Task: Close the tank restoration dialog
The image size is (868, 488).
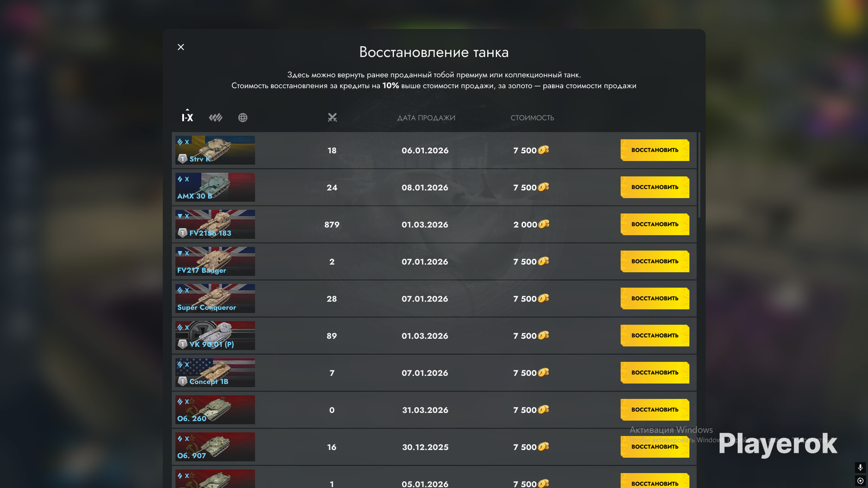Action: (x=181, y=47)
